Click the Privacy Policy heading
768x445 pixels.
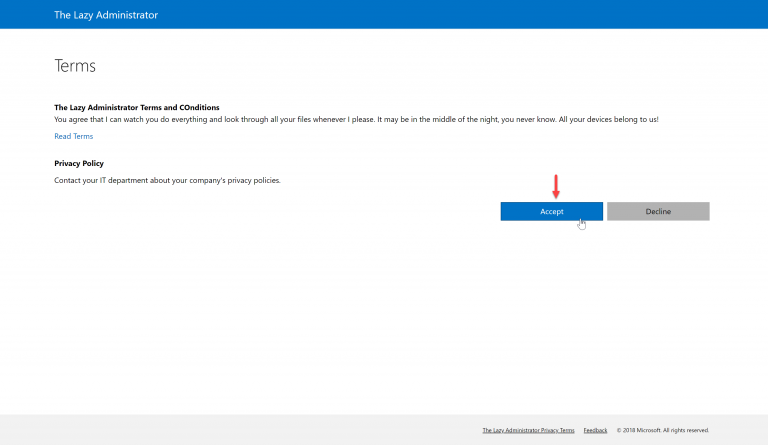79,164
